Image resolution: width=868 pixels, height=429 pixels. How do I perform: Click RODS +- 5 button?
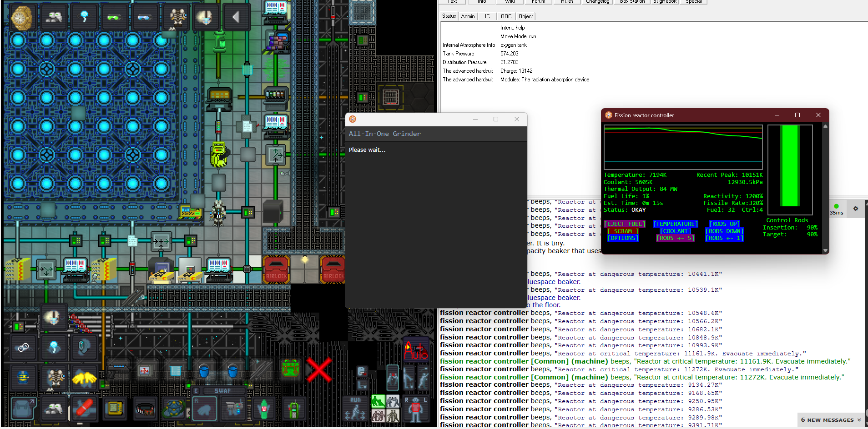point(675,238)
